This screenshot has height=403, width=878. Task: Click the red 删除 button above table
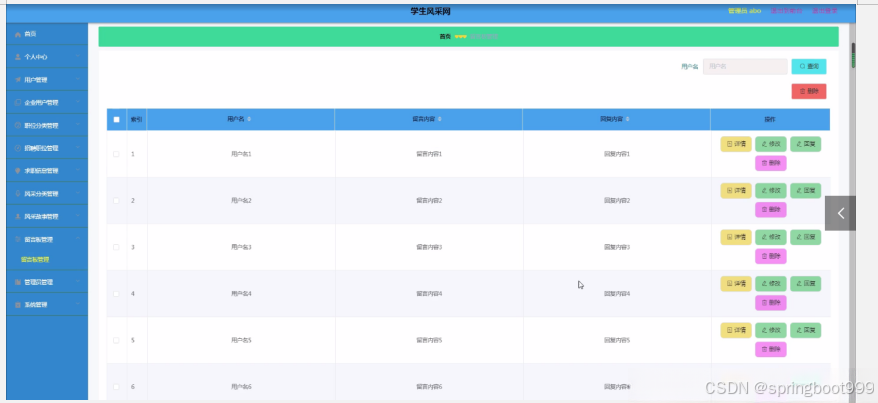809,91
